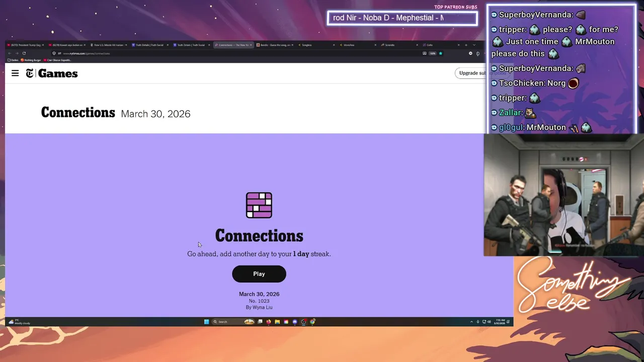Click the Upgrade subscription button

tap(482, 73)
